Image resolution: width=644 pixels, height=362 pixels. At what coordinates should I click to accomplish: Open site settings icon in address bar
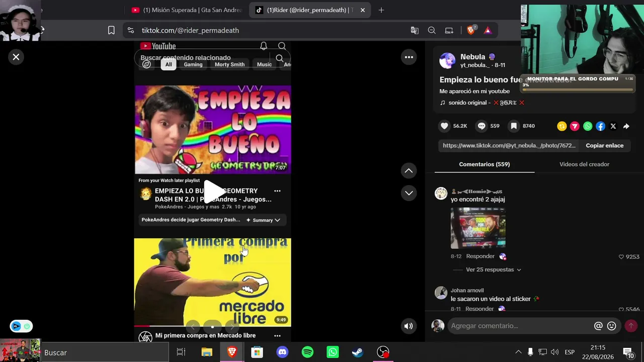(131, 31)
